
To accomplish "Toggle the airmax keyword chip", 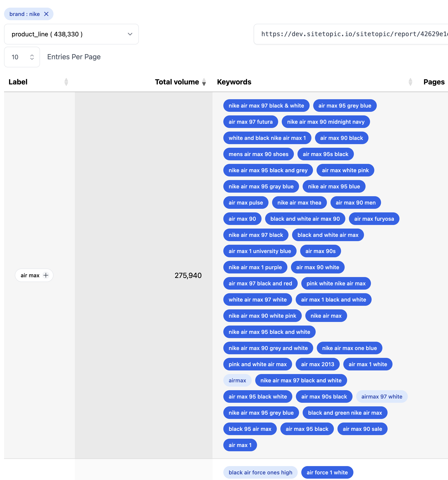I will (x=237, y=380).
